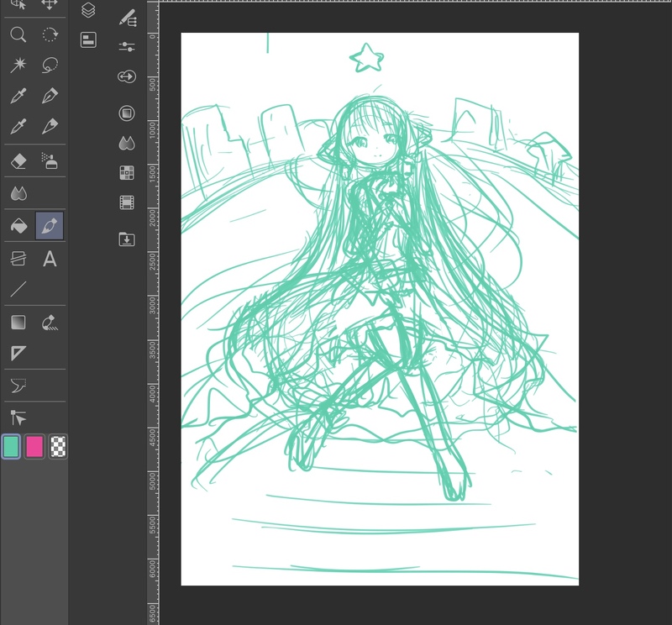672x625 pixels.
Task: Pick the Lasso selection tool
Action: [50, 65]
